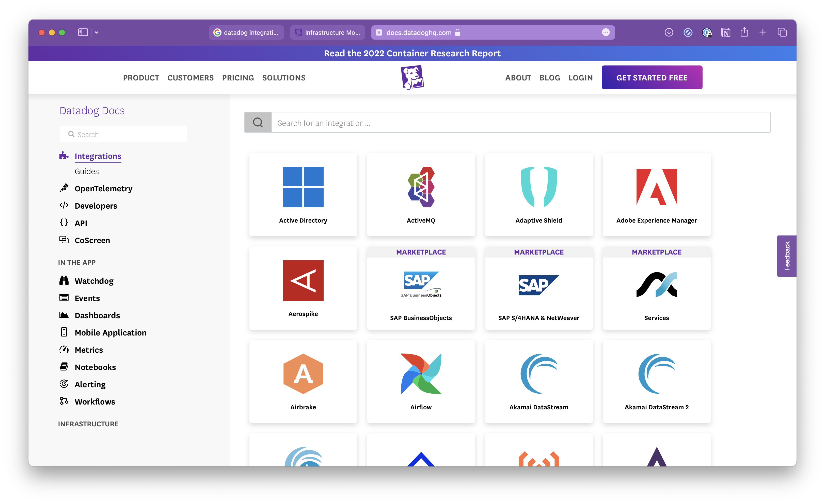Click the compass extension icon in the toolbar
825x504 pixels.
pos(688,32)
